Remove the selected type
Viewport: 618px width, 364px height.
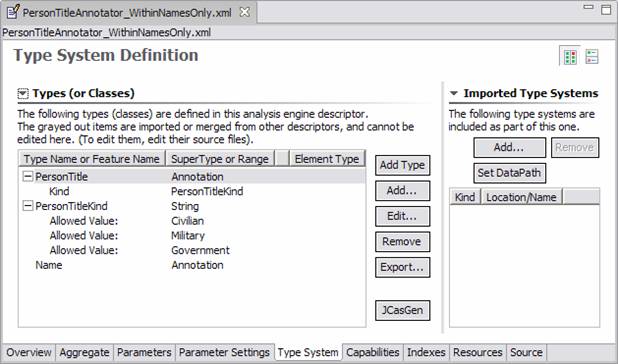[x=402, y=241]
